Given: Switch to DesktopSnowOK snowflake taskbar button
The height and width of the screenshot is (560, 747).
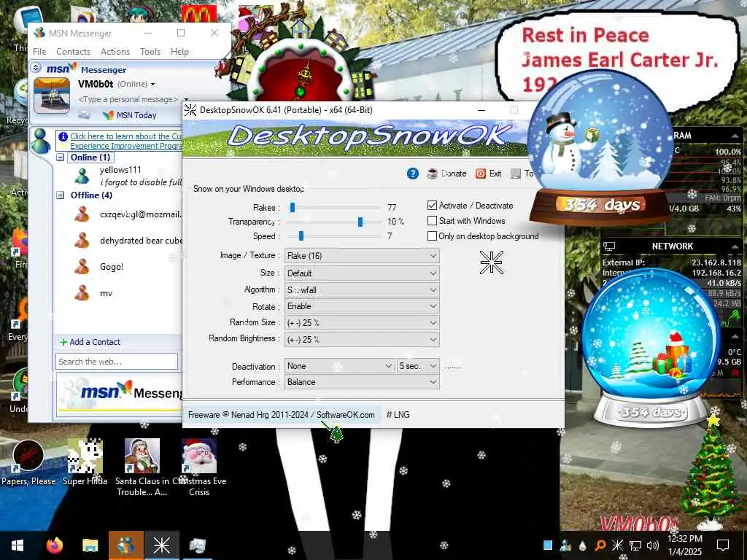Looking at the screenshot, I should pos(161,545).
